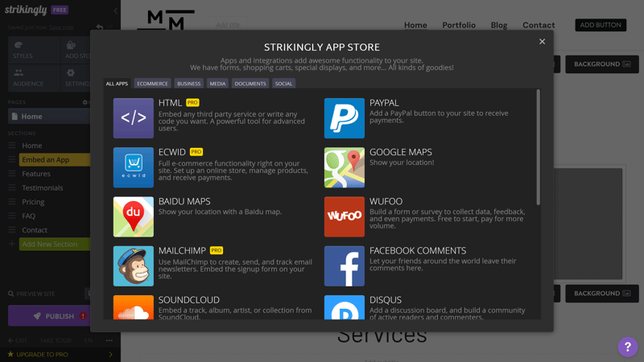
Task: Switch to the Social tab
Action: click(283, 84)
